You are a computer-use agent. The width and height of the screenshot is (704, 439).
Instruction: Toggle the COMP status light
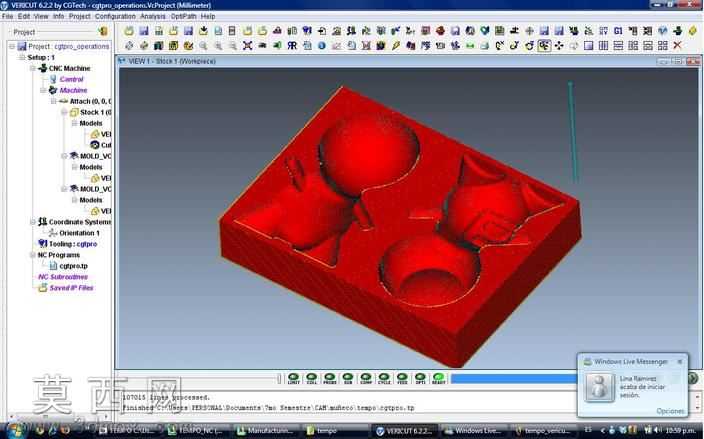pyautogui.click(x=366, y=378)
